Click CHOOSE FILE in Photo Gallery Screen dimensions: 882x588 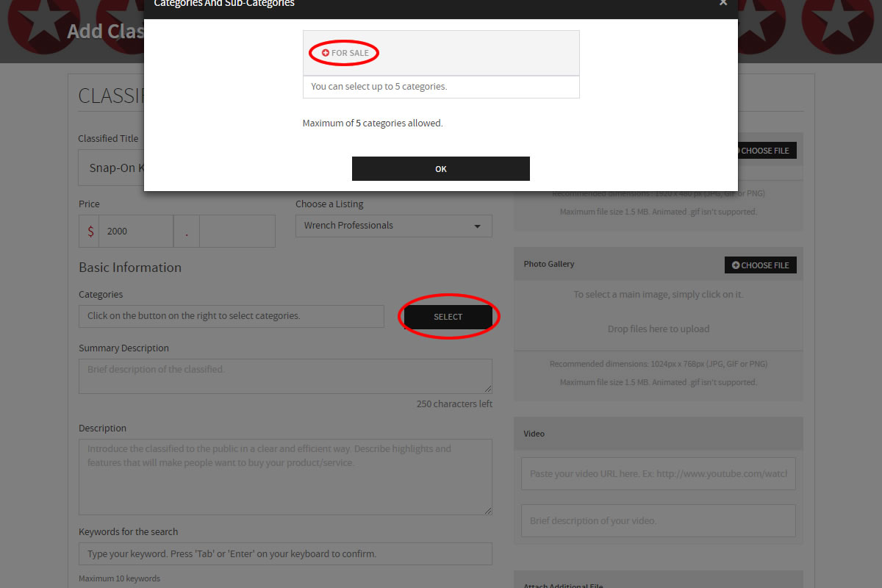pyautogui.click(x=761, y=265)
